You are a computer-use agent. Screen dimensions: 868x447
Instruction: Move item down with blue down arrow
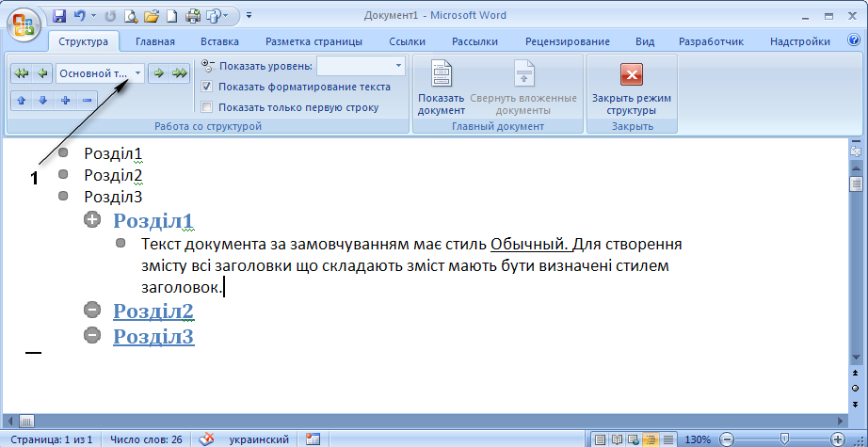click(x=43, y=101)
